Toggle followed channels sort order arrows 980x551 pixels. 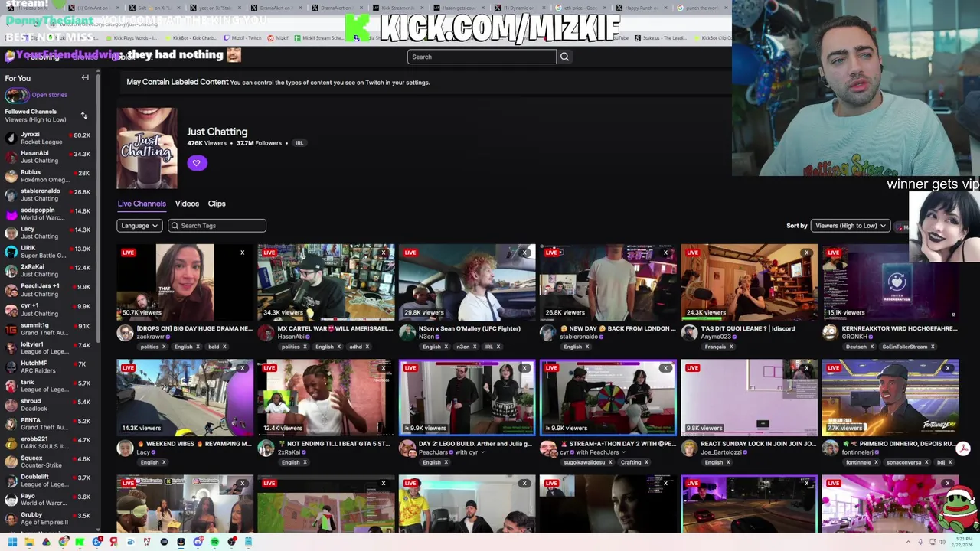coord(83,116)
